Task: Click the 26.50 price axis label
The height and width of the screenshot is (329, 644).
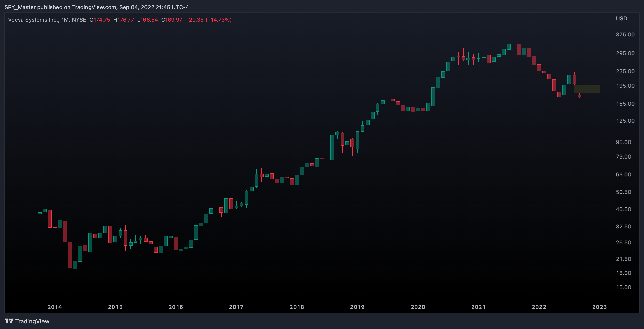Action: 623,243
